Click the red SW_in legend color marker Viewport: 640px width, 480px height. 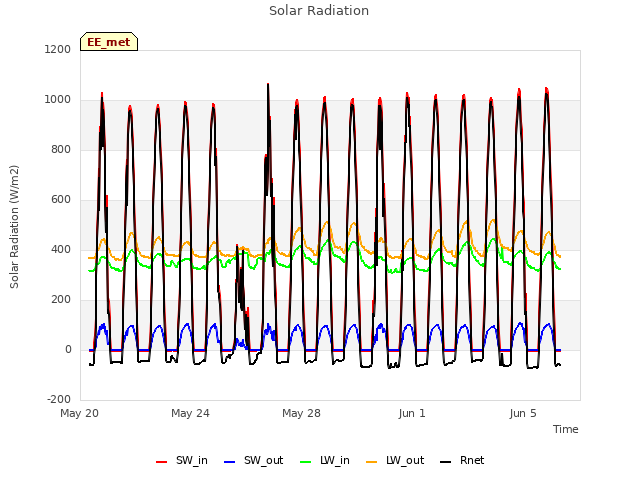tap(162, 462)
